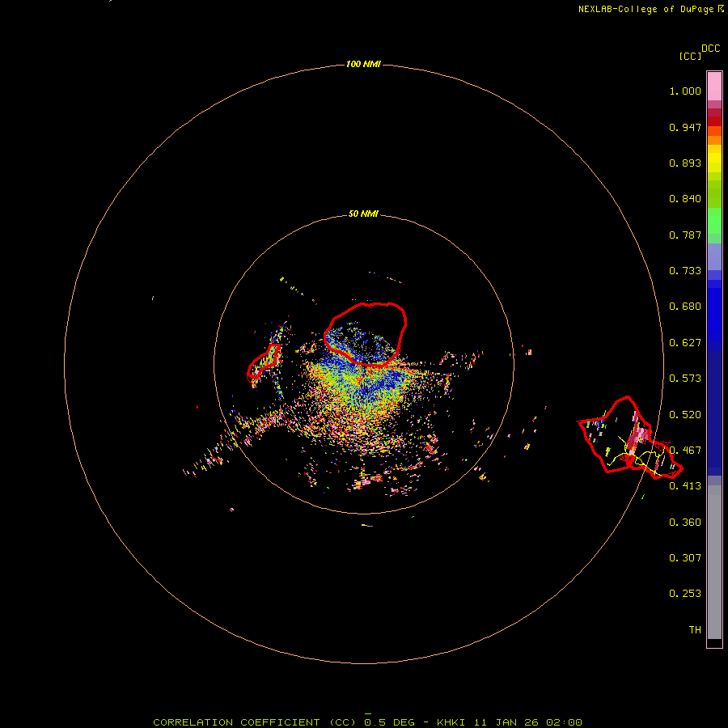This screenshot has width=728, height=728.
Task: Select the 0.893 scale value
Action: (x=685, y=163)
